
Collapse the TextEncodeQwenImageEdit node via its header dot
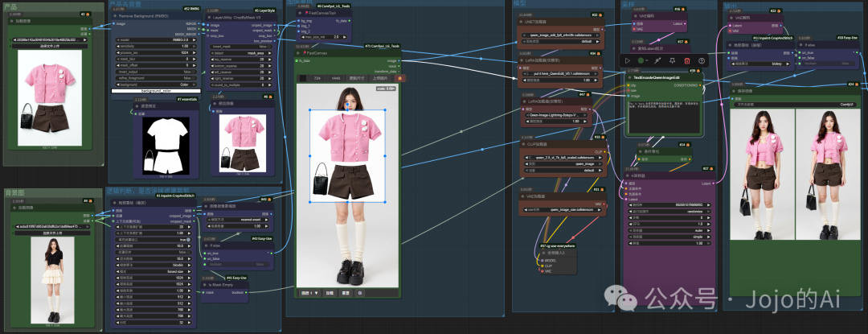click(x=629, y=77)
